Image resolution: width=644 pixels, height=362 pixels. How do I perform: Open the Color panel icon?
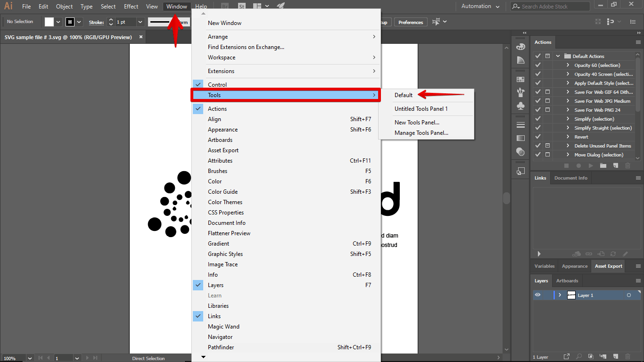pyautogui.click(x=520, y=47)
